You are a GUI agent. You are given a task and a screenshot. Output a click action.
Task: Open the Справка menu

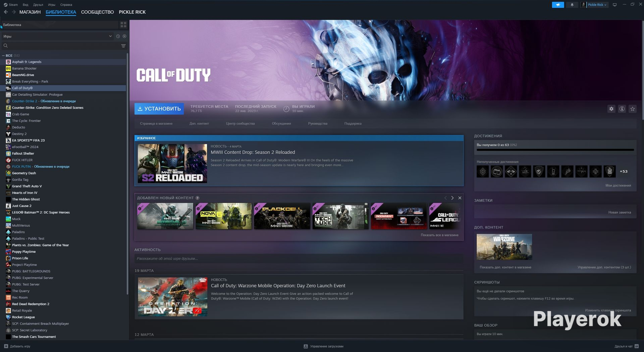(x=66, y=5)
